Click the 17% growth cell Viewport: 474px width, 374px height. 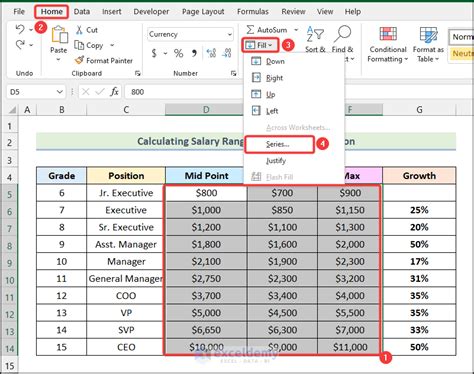click(x=419, y=262)
